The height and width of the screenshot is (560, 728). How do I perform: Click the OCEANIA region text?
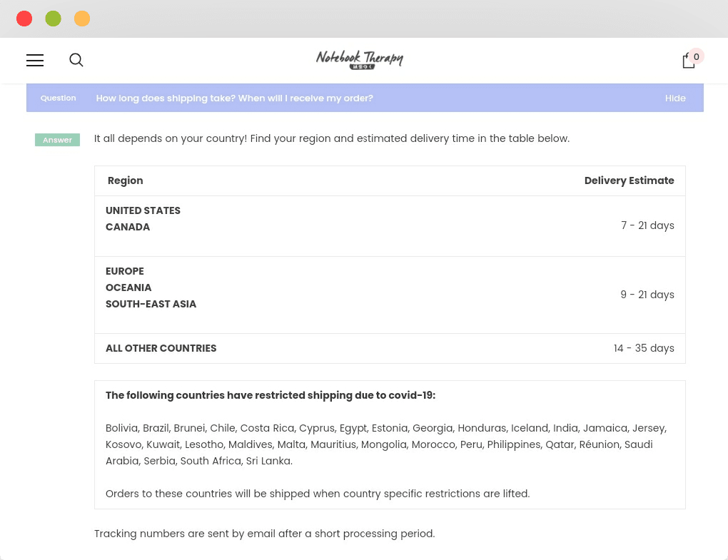pos(128,287)
